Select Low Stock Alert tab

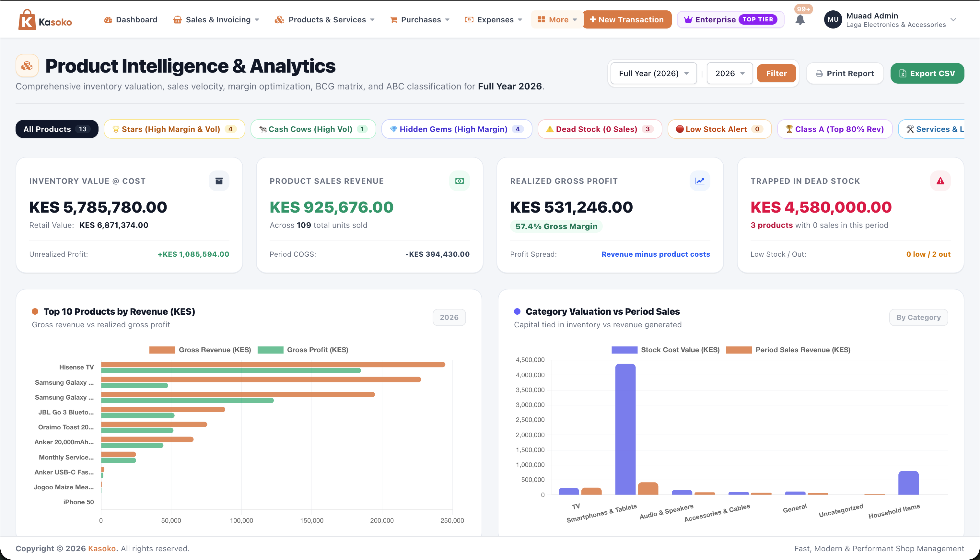[x=719, y=129]
